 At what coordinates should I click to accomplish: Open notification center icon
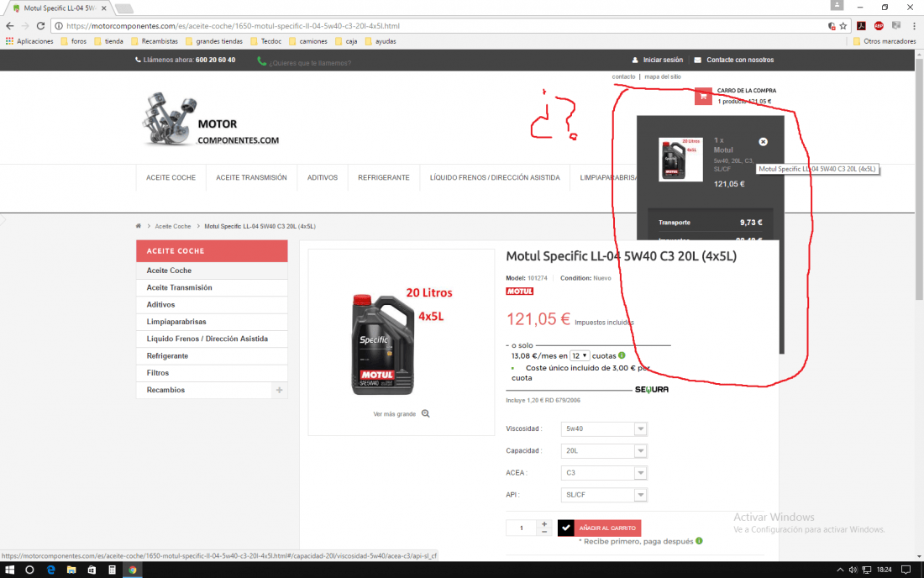point(906,570)
